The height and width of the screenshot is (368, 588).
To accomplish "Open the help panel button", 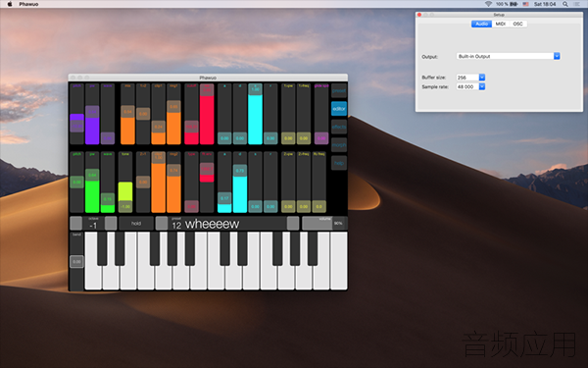I will pyautogui.click(x=339, y=163).
